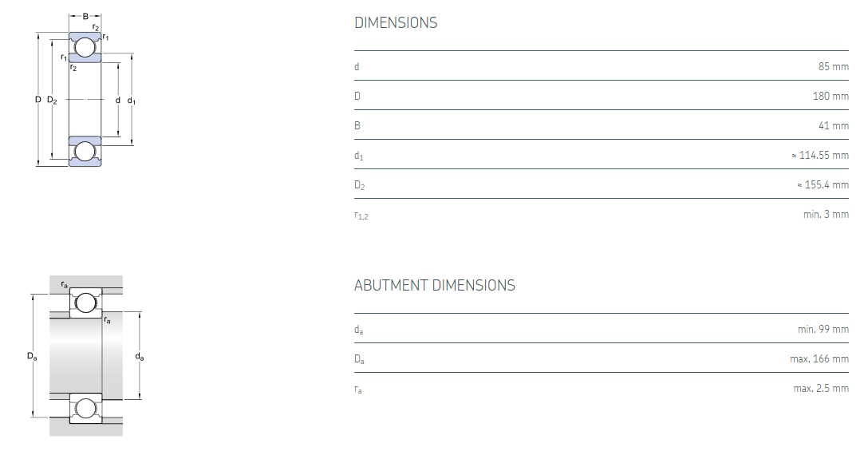Select the 85 mm bore value

(x=833, y=66)
